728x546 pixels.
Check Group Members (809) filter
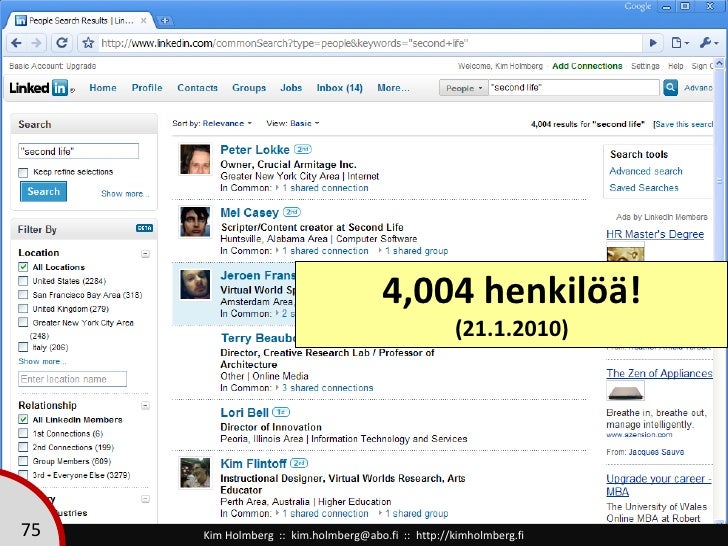point(23,461)
